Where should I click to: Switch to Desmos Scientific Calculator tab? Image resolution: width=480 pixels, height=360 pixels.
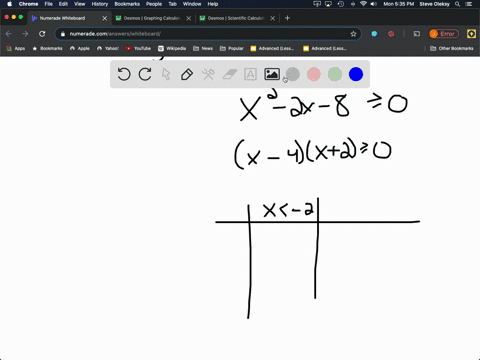(236, 18)
